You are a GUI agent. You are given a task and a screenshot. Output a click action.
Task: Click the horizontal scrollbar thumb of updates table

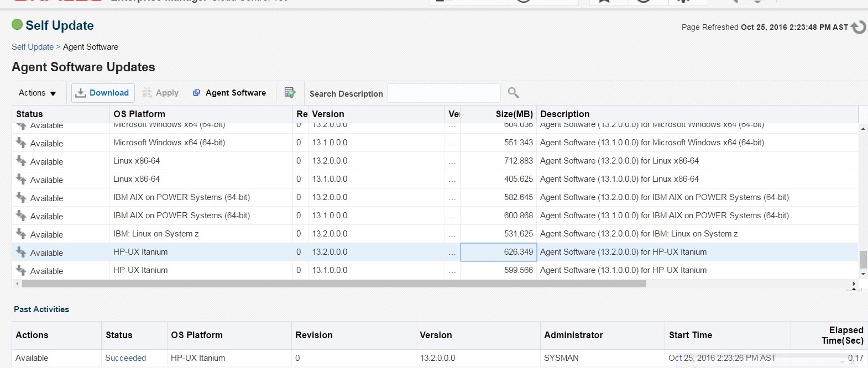tap(334, 284)
